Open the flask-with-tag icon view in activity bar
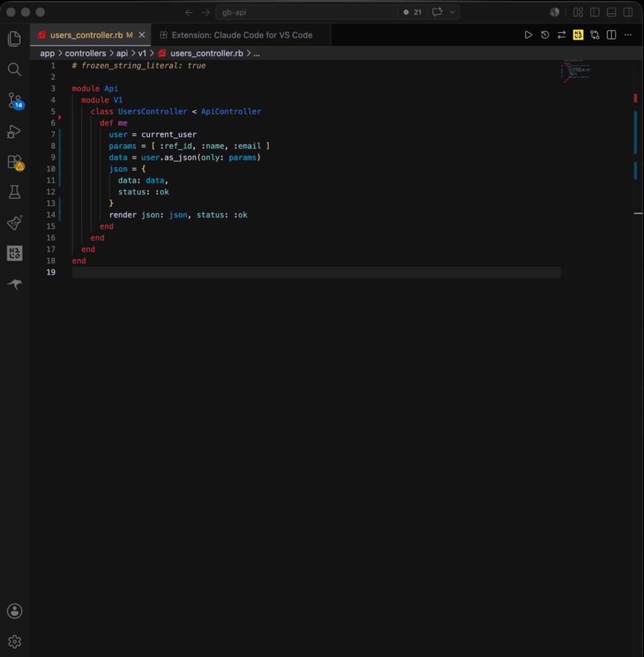Viewport: 644px width, 657px height. point(15,223)
